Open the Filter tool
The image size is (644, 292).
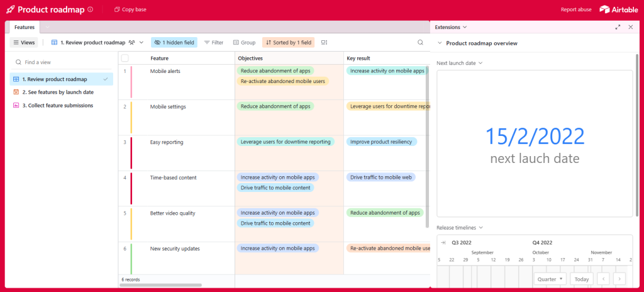(x=213, y=43)
